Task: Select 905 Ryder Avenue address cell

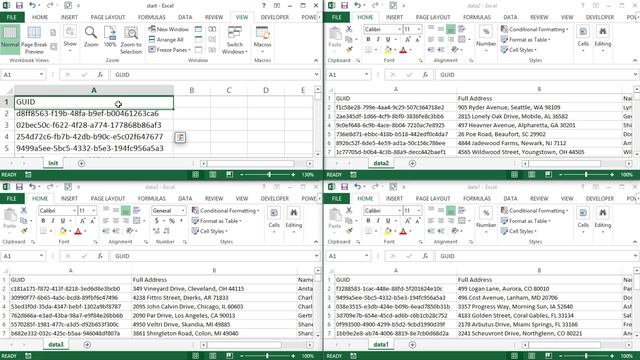Action: (x=539, y=107)
